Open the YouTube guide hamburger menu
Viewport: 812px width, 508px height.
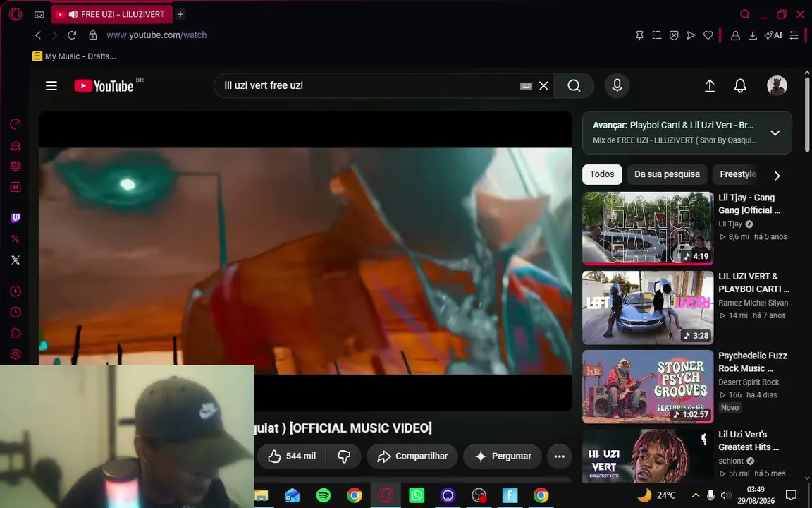[51, 85]
